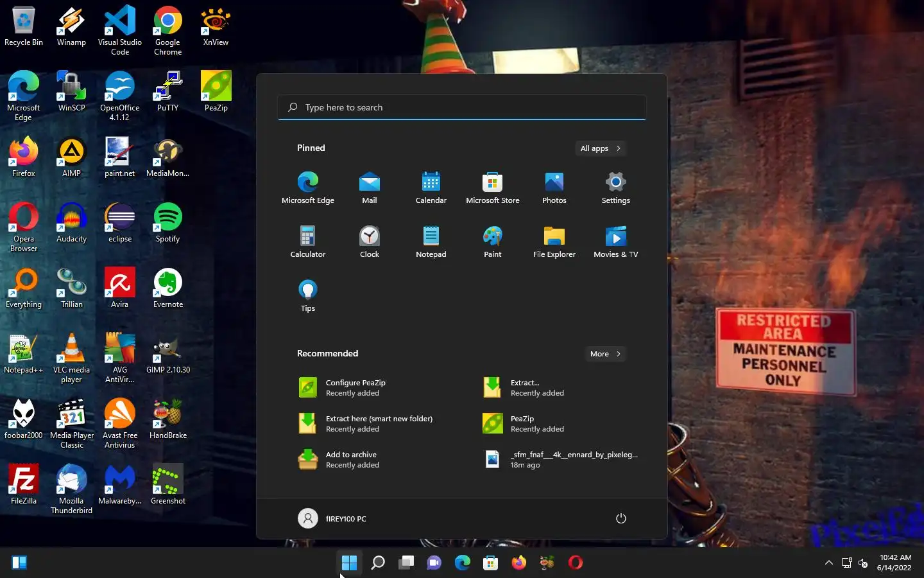Open Microsoft Store on taskbar
Viewport: 924px width, 578px height.
491,563
